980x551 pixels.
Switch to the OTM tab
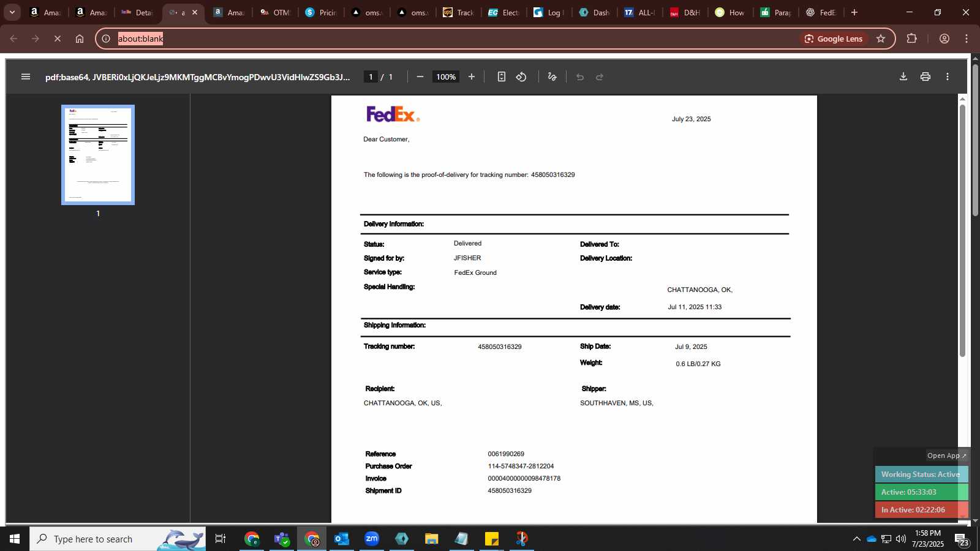click(x=275, y=12)
